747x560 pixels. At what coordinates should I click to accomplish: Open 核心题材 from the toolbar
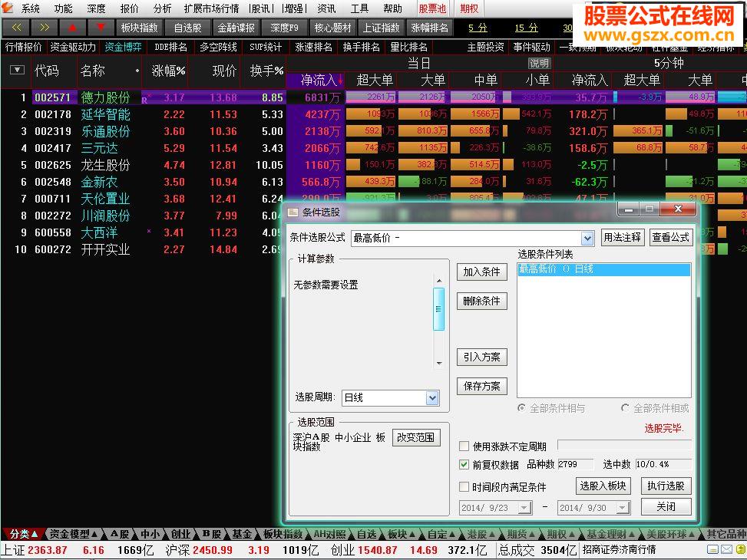[x=333, y=28]
